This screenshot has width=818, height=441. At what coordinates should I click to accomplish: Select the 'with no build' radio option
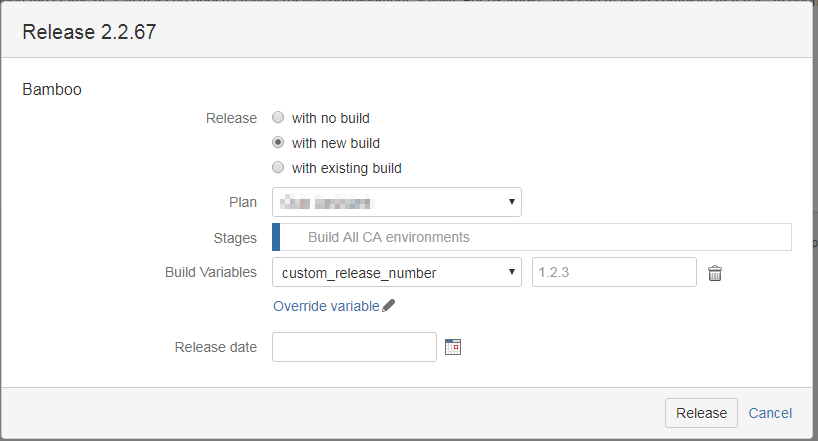[278, 118]
